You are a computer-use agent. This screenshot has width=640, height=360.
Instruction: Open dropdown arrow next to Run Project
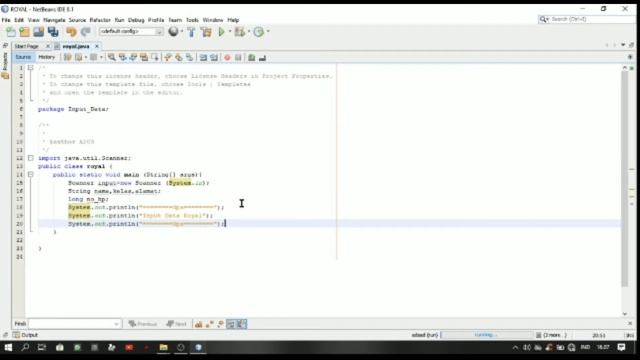230,31
